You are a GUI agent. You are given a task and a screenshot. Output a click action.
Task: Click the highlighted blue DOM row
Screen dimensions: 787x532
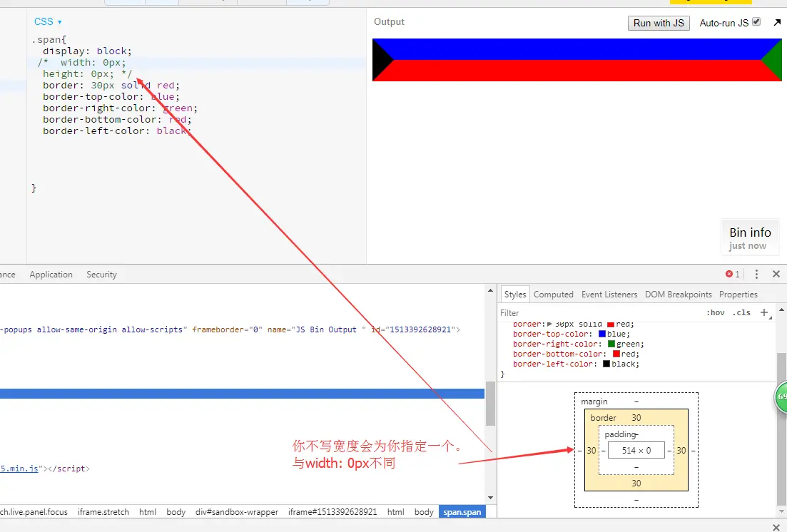click(242, 394)
